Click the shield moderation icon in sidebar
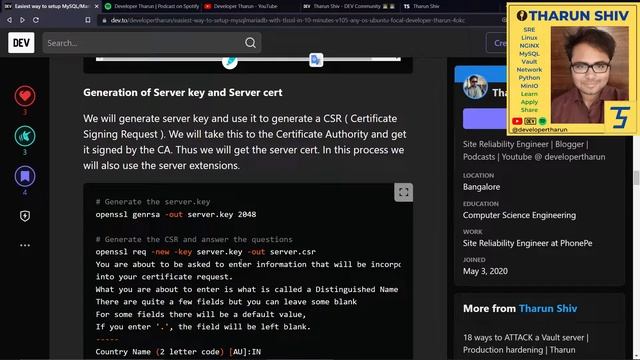This screenshot has height=360, width=640. click(25, 216)
